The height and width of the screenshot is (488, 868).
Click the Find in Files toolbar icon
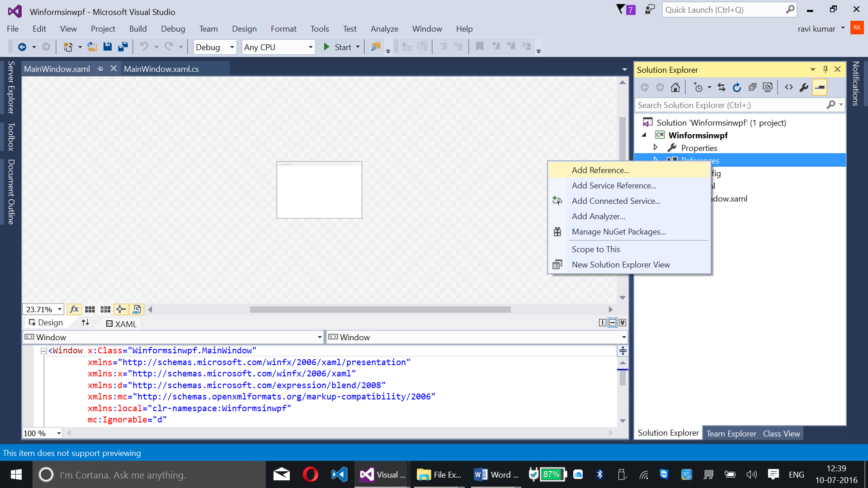pos(375,47)
